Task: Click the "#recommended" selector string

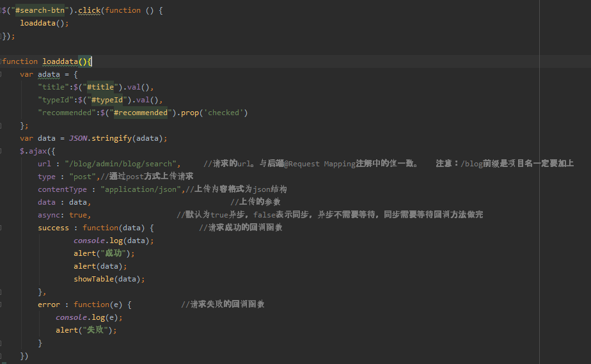Action: click(141, 113)
